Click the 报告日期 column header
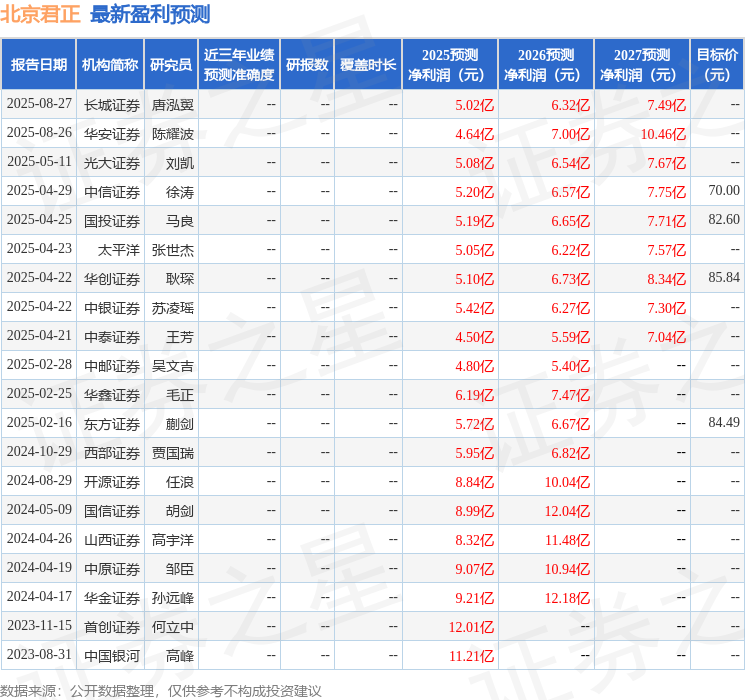 pyautogui.click(x=38, y=65)
